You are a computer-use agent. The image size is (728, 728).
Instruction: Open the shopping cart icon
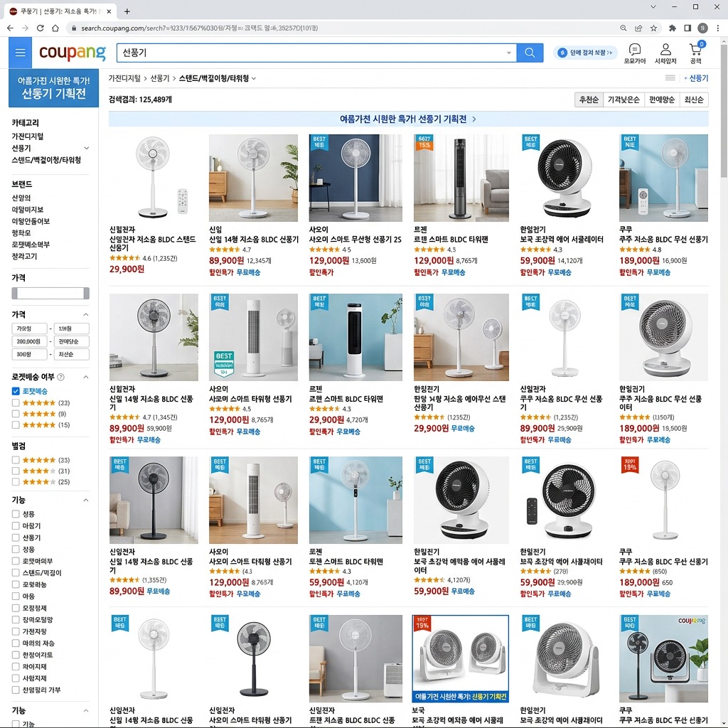[x=696, y=49]
